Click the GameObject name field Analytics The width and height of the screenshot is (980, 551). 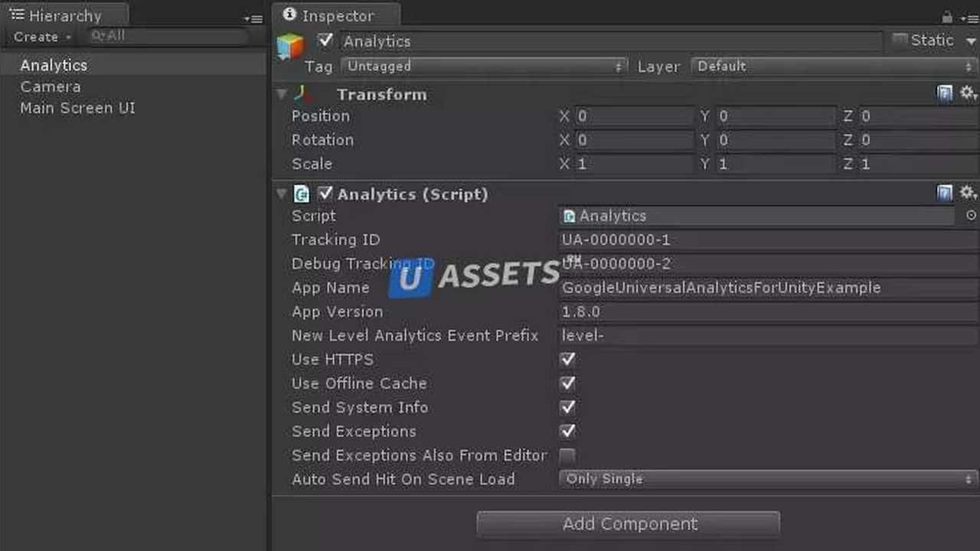(x=610, y=41)
